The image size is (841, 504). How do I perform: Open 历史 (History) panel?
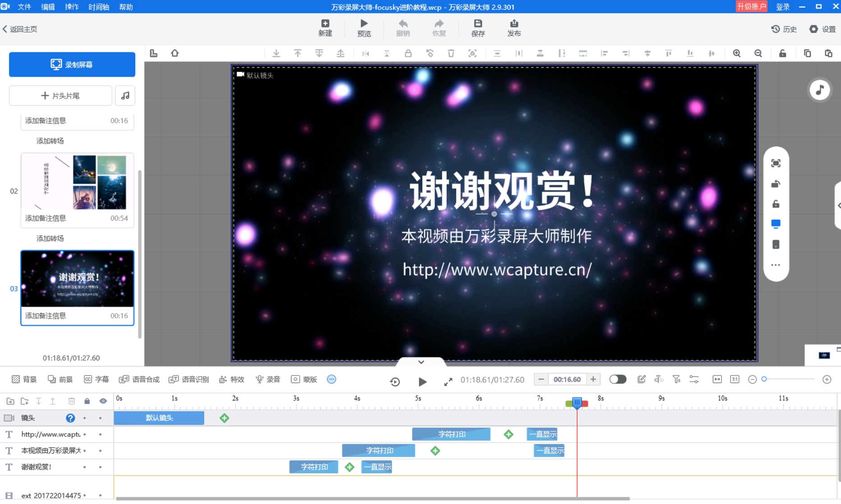(784, 29)
